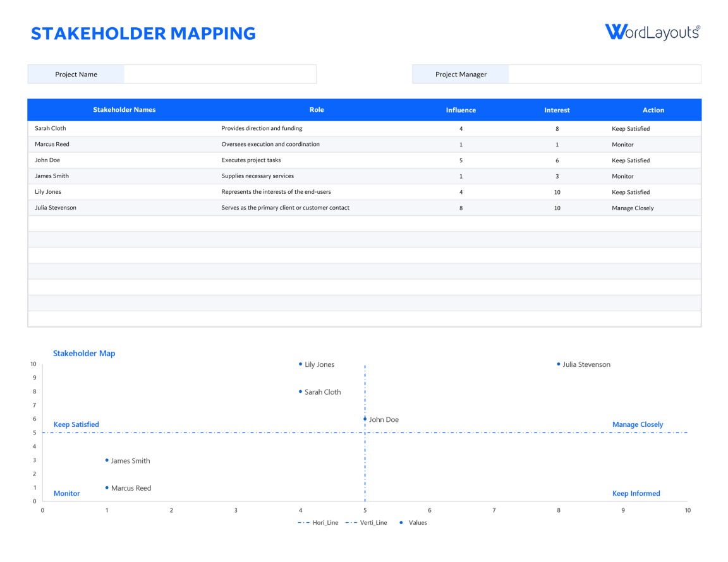728x562 pixels.
Task: Click the Project Name input field
Action: [220, 74]
